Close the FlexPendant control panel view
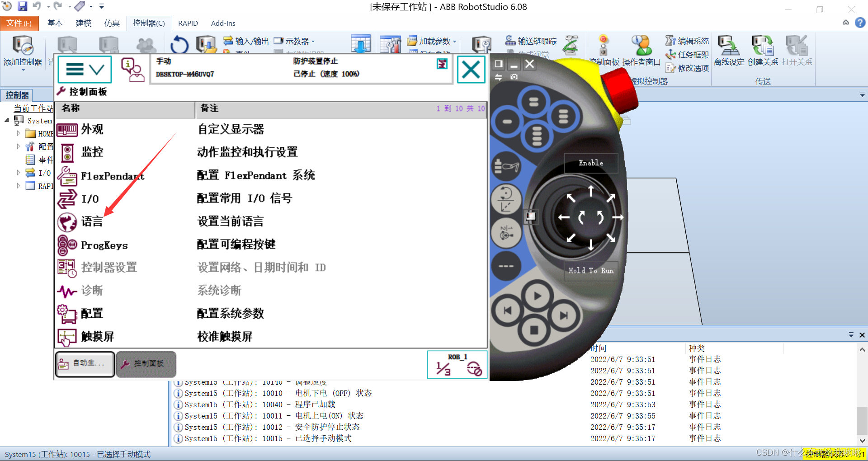 coord(471,70)
